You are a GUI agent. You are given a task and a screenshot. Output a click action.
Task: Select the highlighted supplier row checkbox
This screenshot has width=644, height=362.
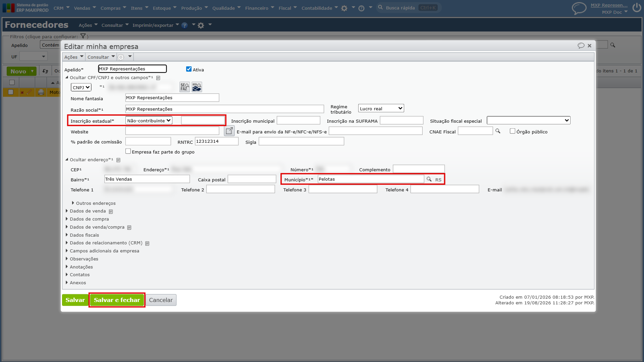point(11,92)
